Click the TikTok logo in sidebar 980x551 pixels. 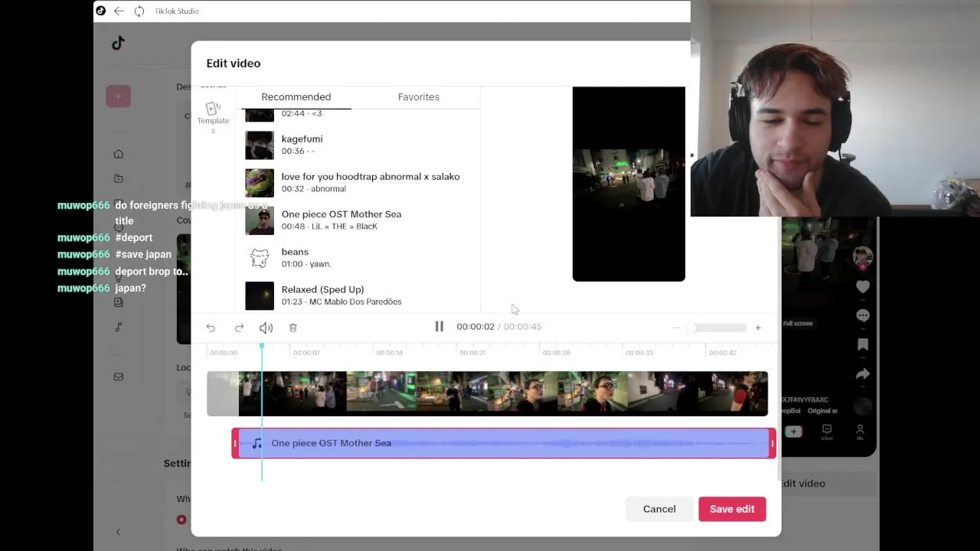[118, 43]
